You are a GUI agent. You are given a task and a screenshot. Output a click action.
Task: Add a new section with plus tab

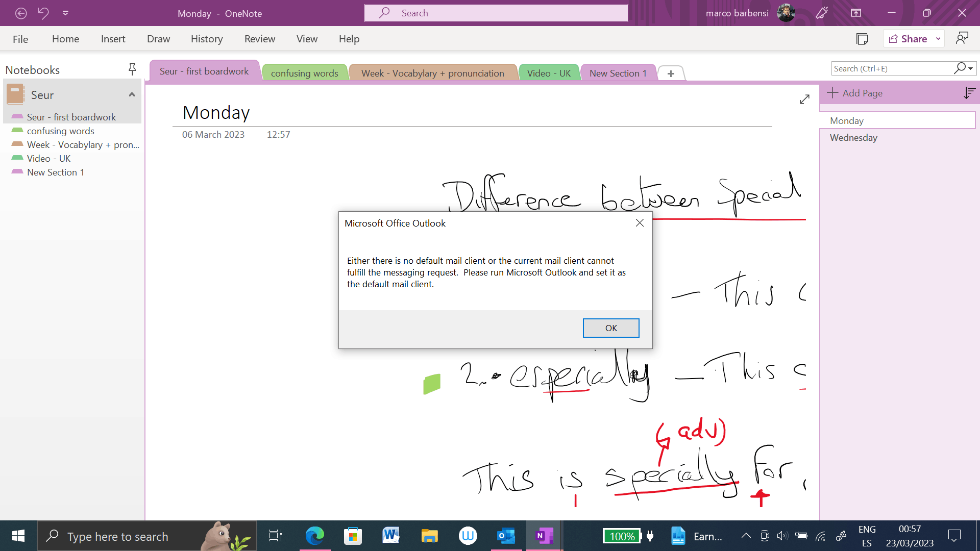[x=671, y=73]
